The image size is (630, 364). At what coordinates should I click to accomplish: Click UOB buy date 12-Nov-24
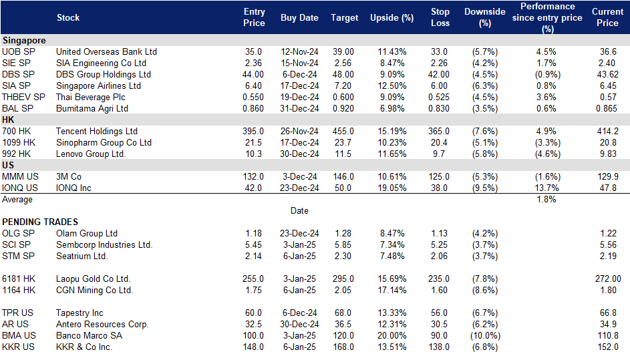pos(299,52)
